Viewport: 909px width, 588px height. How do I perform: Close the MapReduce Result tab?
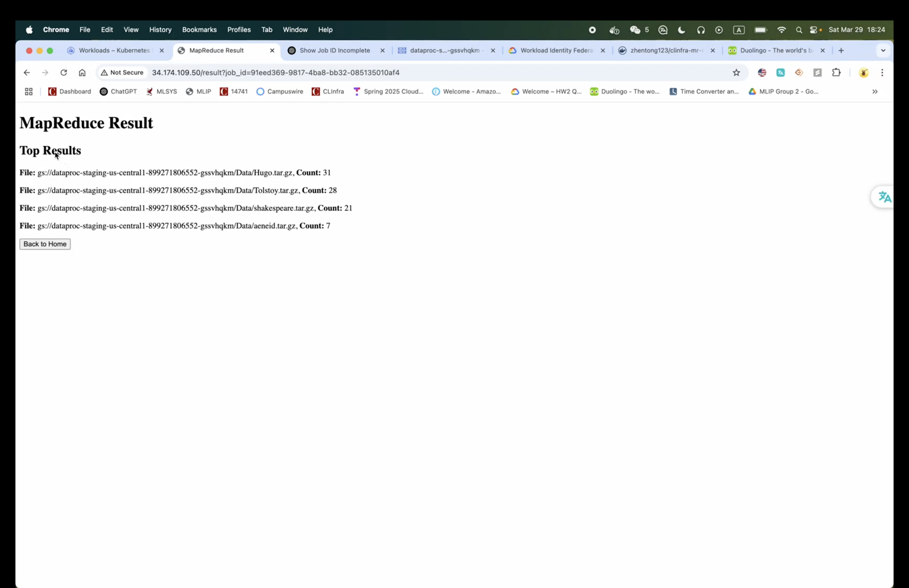272,51
